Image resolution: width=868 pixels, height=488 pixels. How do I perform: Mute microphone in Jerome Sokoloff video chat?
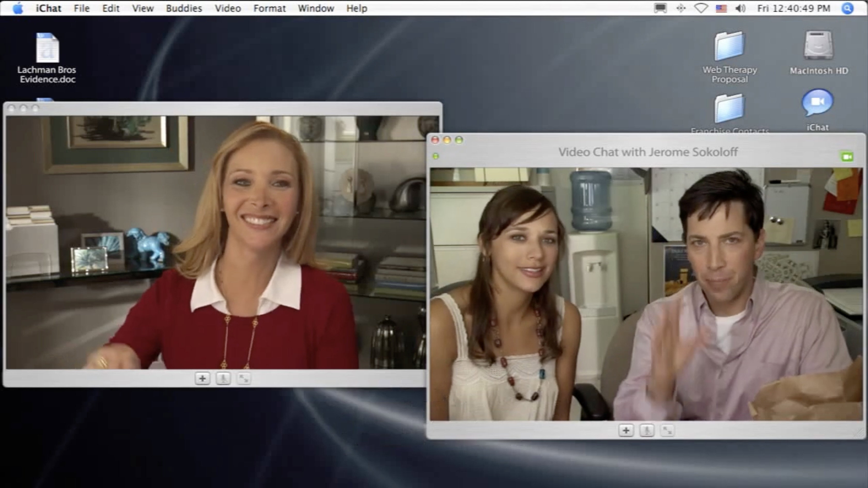click(x=647, y=430)
